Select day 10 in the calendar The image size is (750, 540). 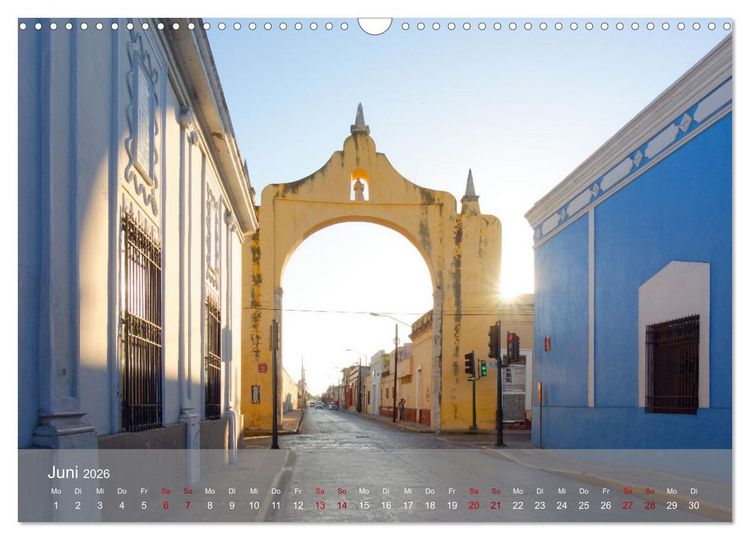pyautogui.click(x=254, y=506)
